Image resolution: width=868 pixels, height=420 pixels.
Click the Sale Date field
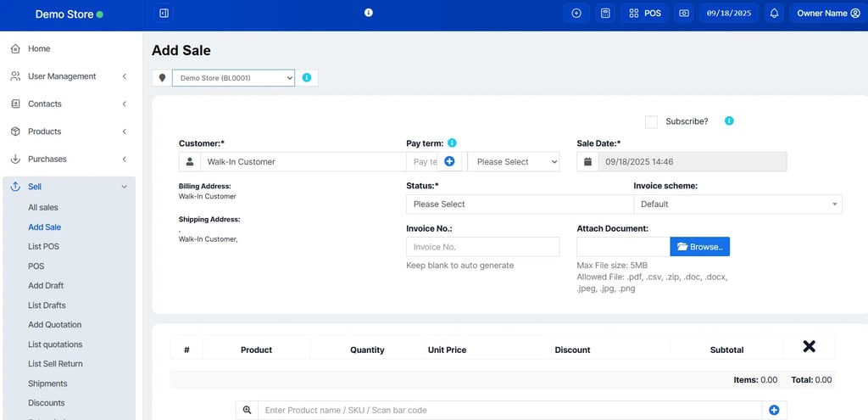(x=693, y=162)
